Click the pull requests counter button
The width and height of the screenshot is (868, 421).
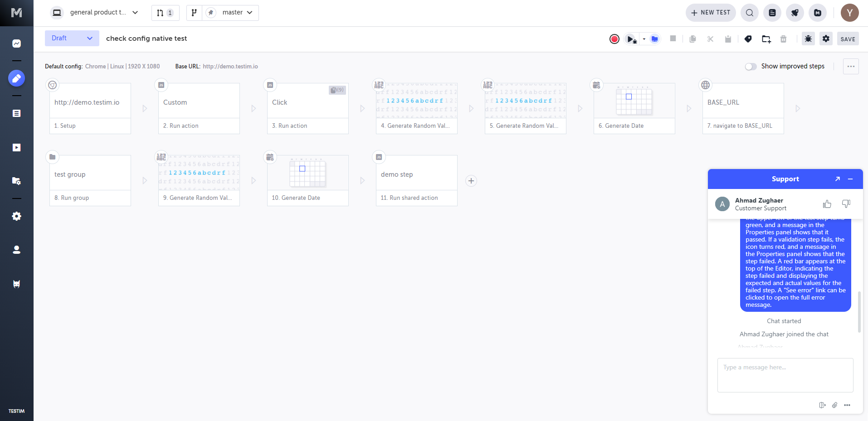pyautogui.click(x=165, y=13)
